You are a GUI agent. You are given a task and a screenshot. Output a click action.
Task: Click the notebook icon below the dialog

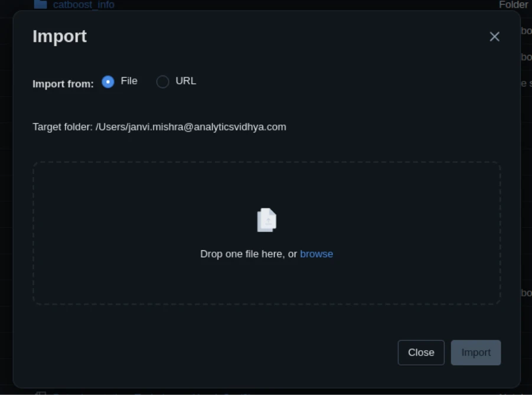coord(40,392)
